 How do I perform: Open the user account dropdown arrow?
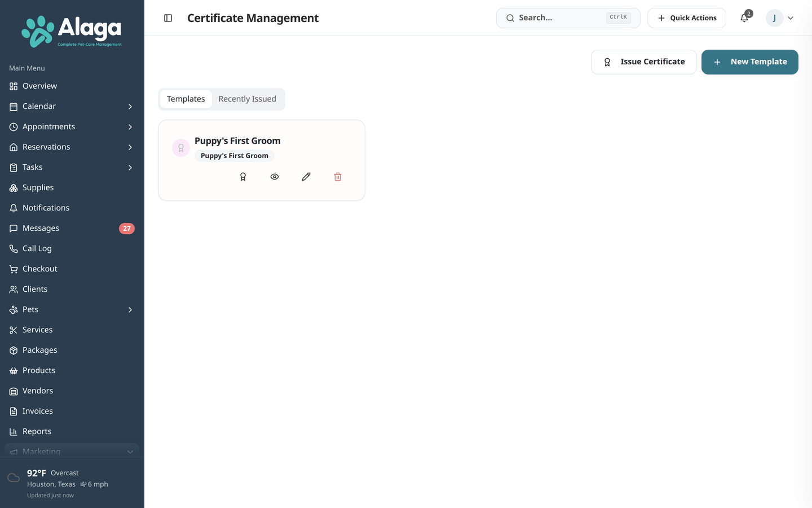(x=791, y=18)
